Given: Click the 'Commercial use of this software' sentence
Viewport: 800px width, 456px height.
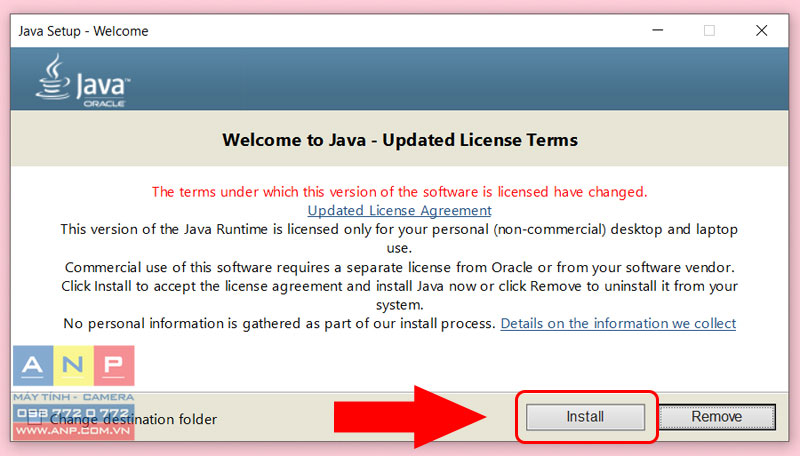Looking at the screenshot, I should 399,267.
